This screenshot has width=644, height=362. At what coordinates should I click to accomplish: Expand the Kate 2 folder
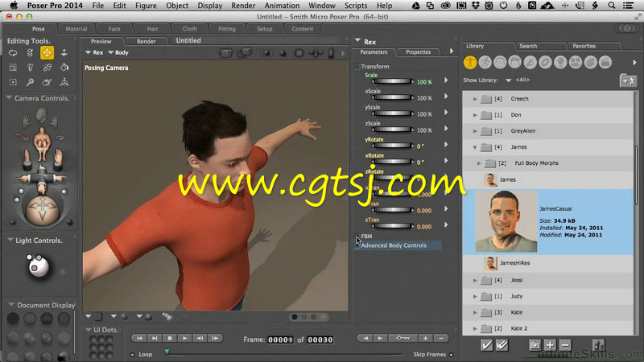475,329
